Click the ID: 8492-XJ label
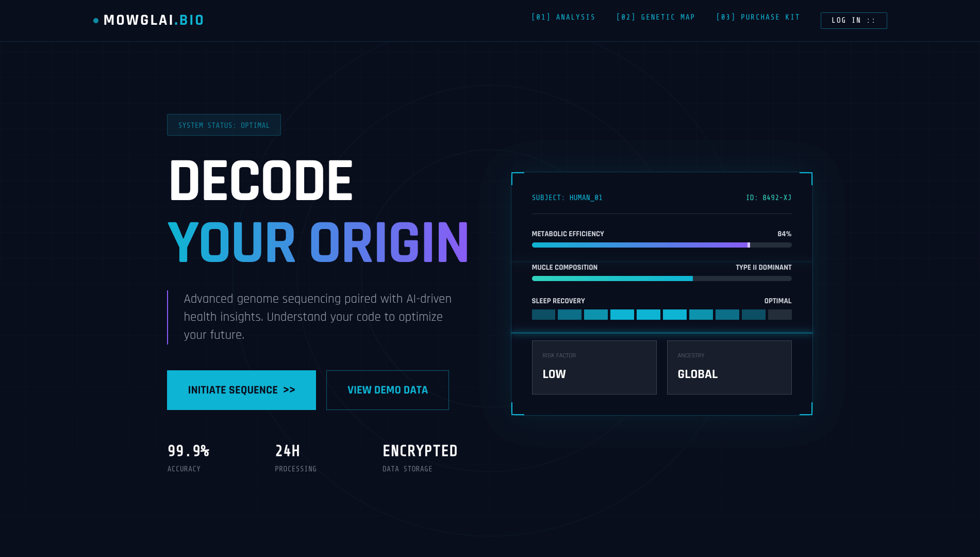Viewport: 980px width, 557px height. [768, 198]
